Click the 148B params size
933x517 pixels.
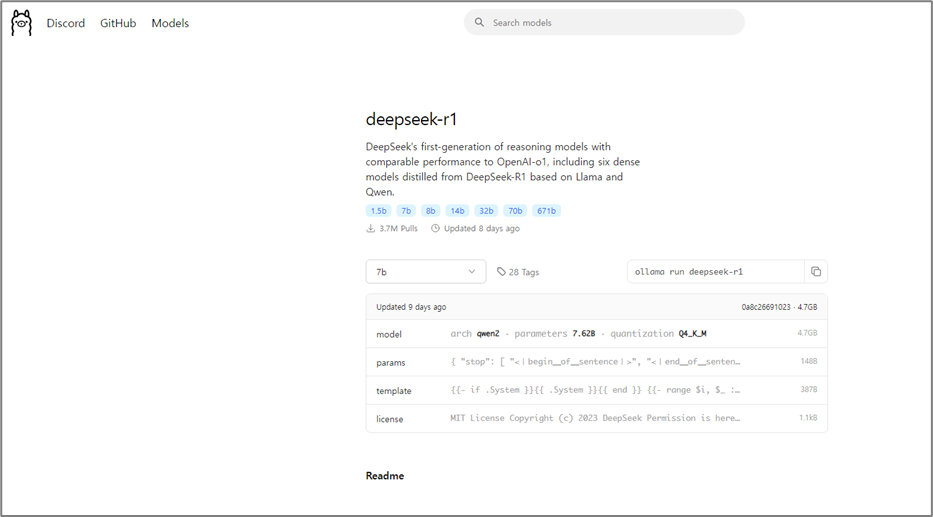point(809,361)
